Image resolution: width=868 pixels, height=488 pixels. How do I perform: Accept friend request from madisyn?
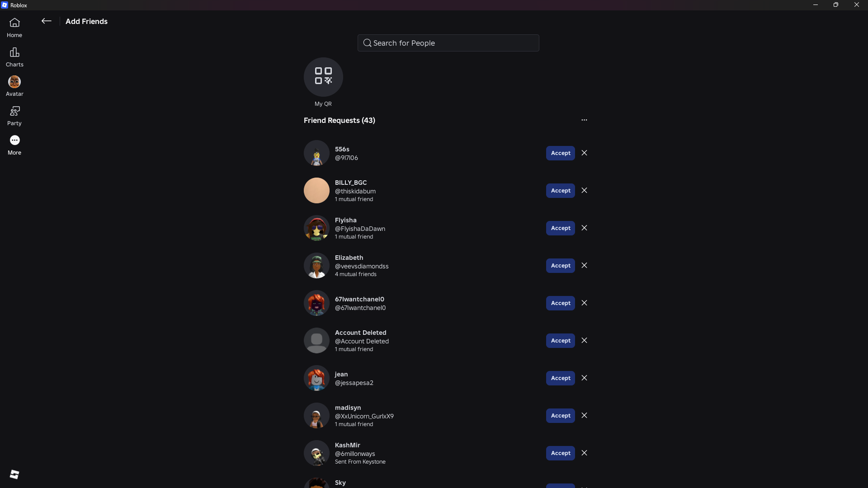coord(560,416)
